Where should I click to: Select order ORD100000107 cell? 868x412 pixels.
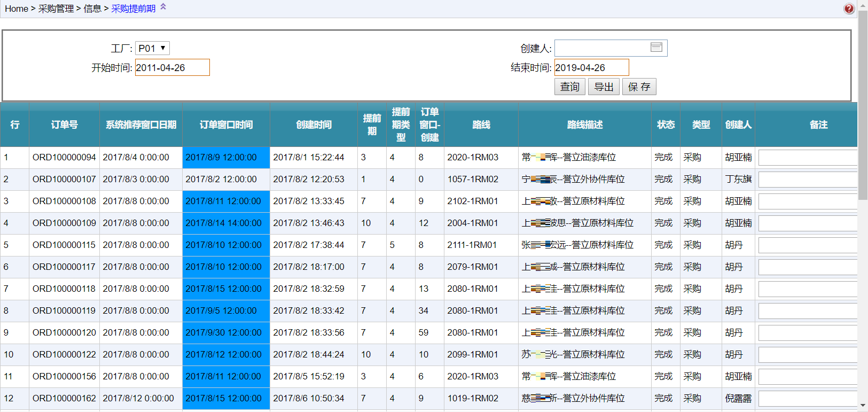[x=64, y=180]
